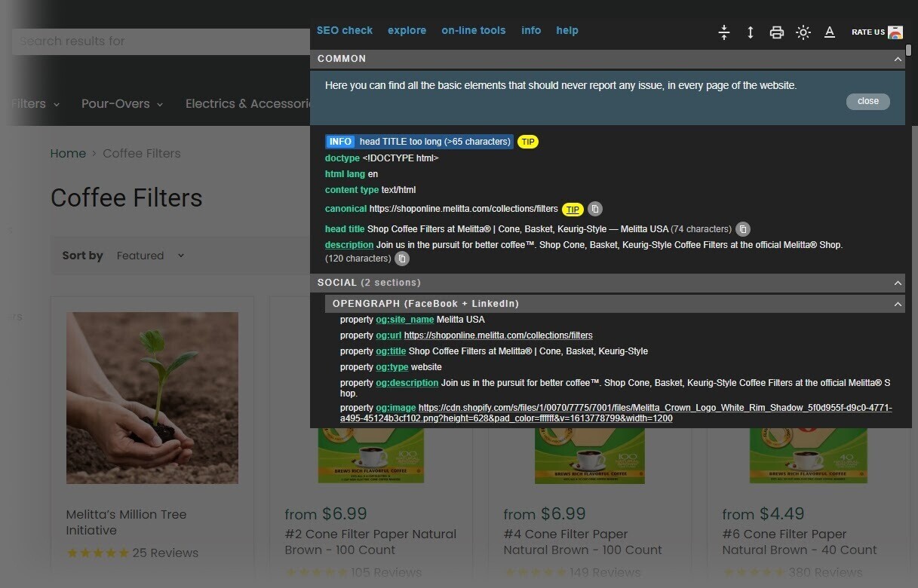Open the print report icon
918x588 pixels.
[x=777, y=32]
